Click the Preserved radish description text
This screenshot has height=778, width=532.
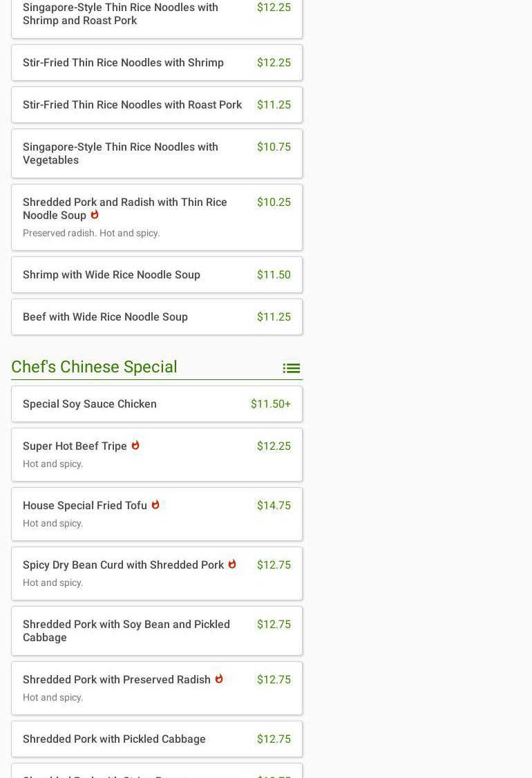91,234
